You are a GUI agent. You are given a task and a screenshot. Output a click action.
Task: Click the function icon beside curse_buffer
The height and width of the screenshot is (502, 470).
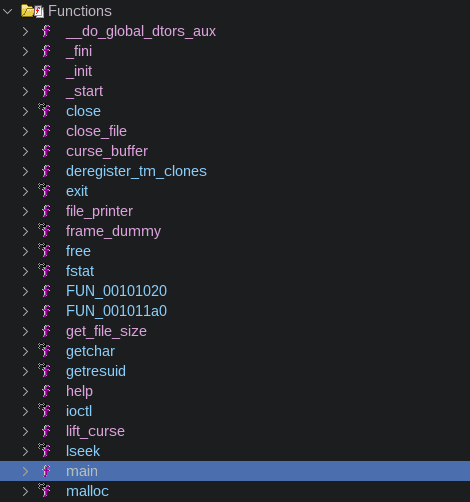(x=46, y=151)
